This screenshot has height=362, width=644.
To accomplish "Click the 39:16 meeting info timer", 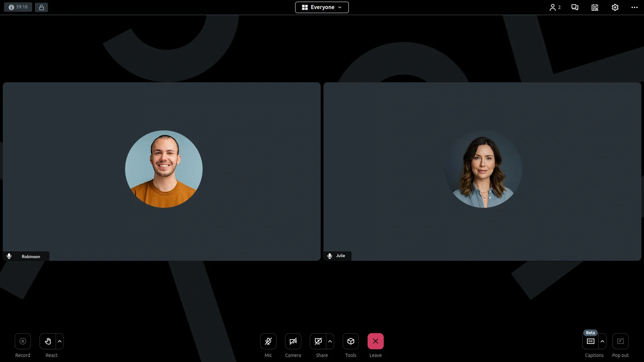I will click(x=18, y=7).
